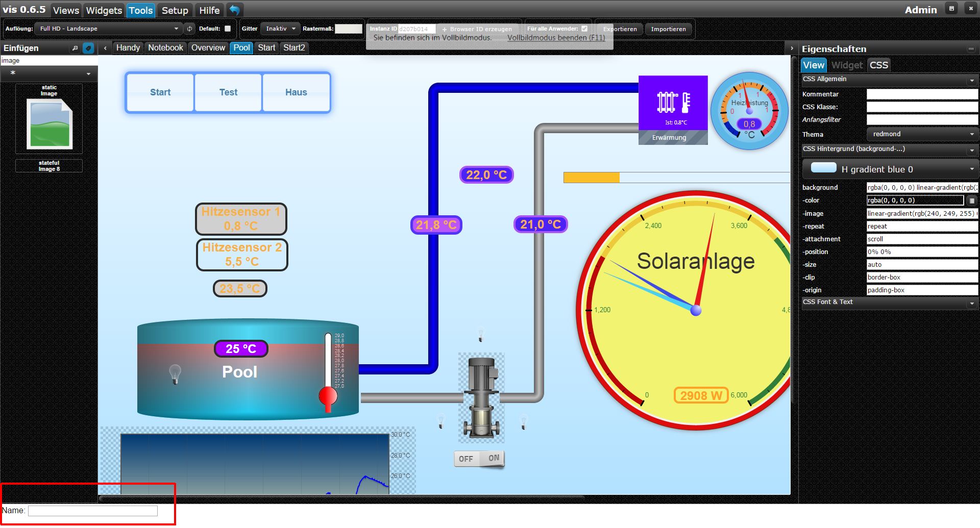Click the light bulb above the pump

pos(480,334)
